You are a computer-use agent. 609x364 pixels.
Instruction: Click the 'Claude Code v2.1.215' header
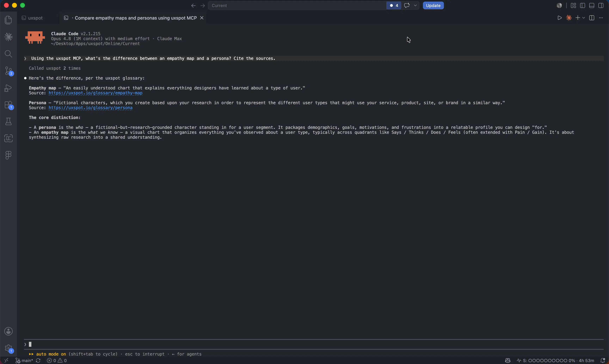point(76,34)
